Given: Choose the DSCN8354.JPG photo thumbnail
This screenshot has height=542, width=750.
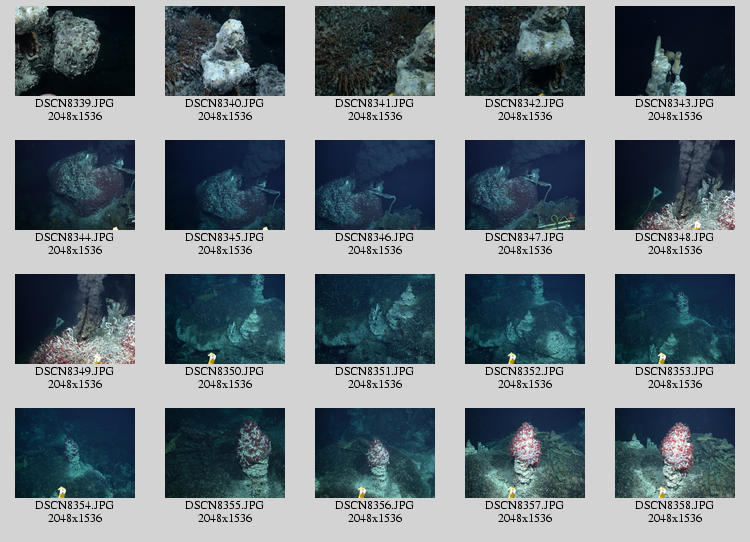Looking at the screenshot, I should click(x=75, y=453).
